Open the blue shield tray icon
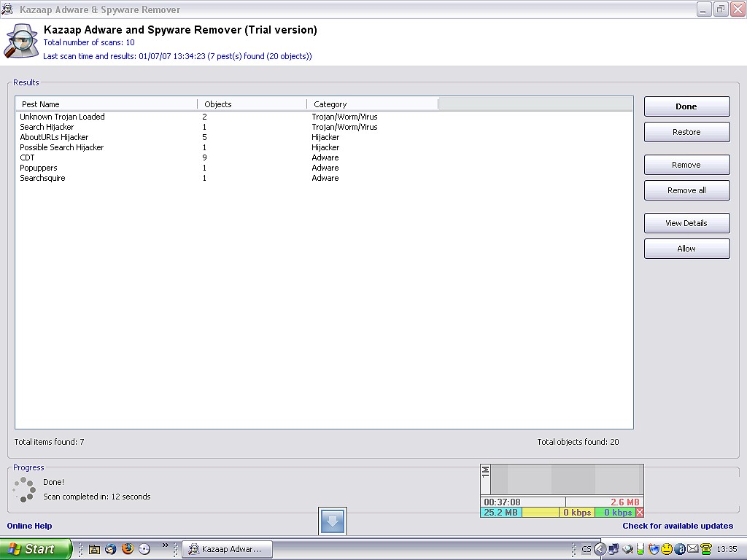This screenshot has height=560, width=747. 653,549
